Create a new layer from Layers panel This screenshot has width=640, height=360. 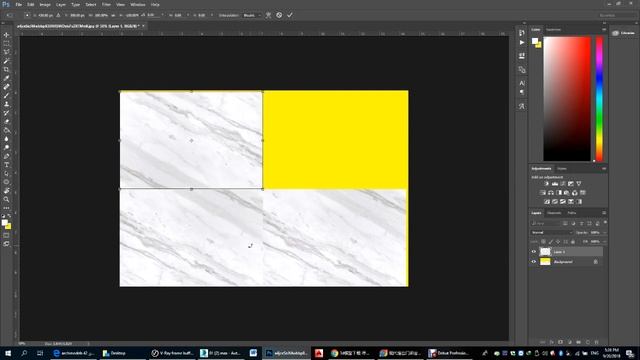click(x=588, y=342)
